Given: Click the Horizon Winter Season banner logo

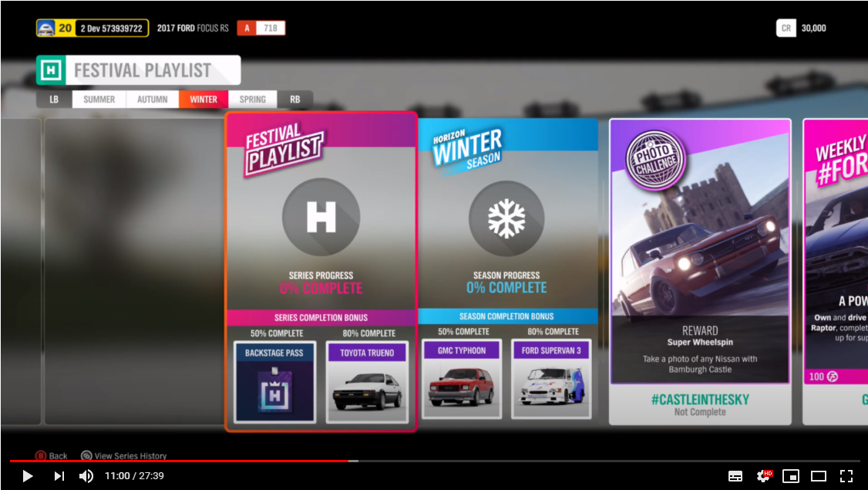Looking at the screenshot, I should click(x=468, y=150).
